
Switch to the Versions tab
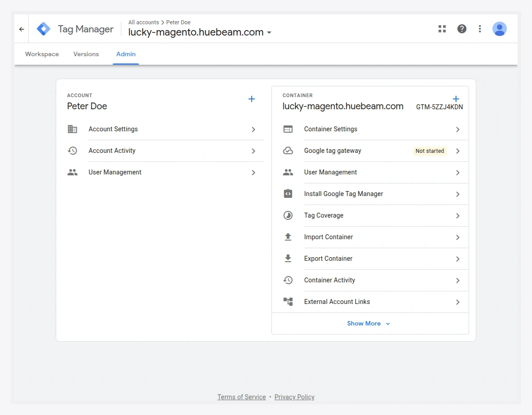click(86, 54)
